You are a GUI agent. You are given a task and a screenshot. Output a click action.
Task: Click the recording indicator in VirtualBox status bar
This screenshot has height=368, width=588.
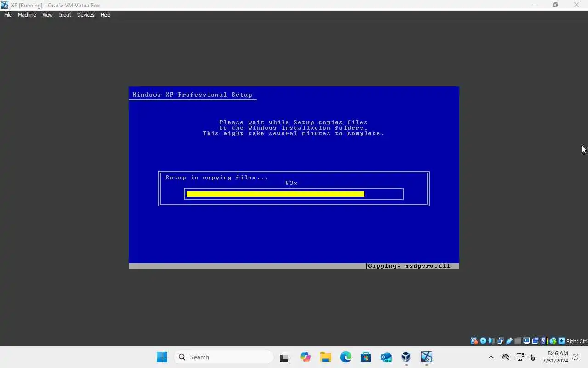(535, 341)
